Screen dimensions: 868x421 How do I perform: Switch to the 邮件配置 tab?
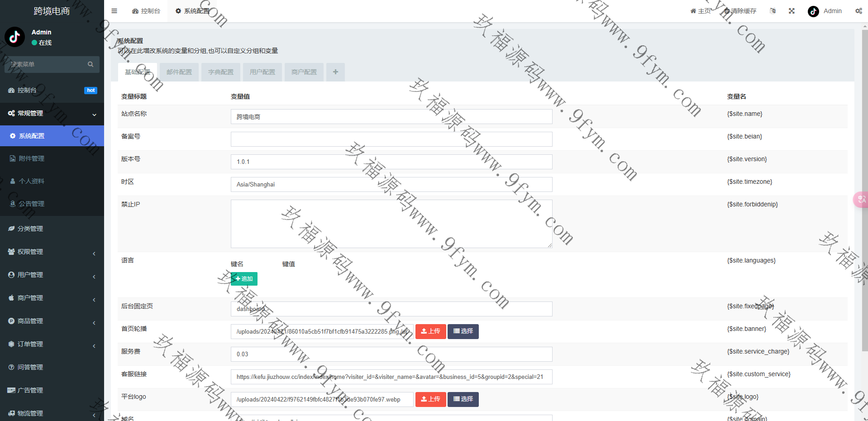pos(179,72)
